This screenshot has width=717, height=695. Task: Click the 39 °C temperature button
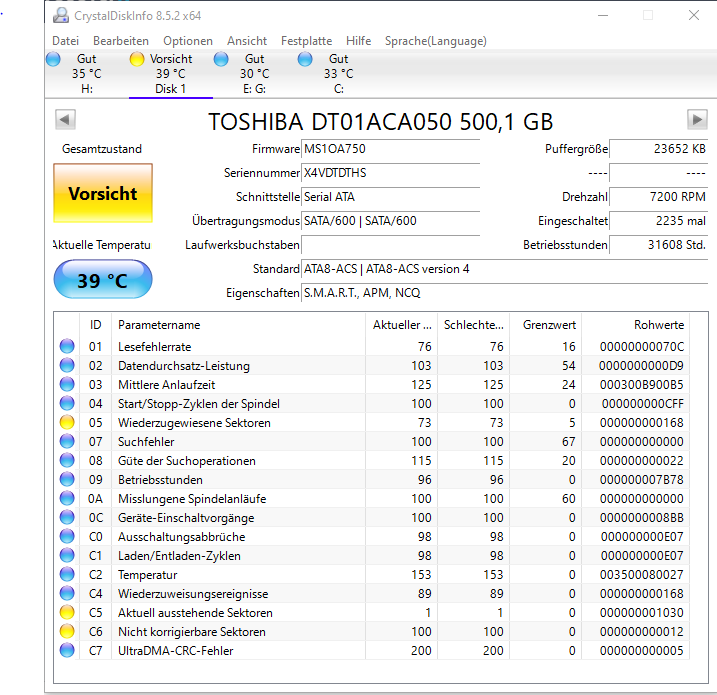point(103,279)
